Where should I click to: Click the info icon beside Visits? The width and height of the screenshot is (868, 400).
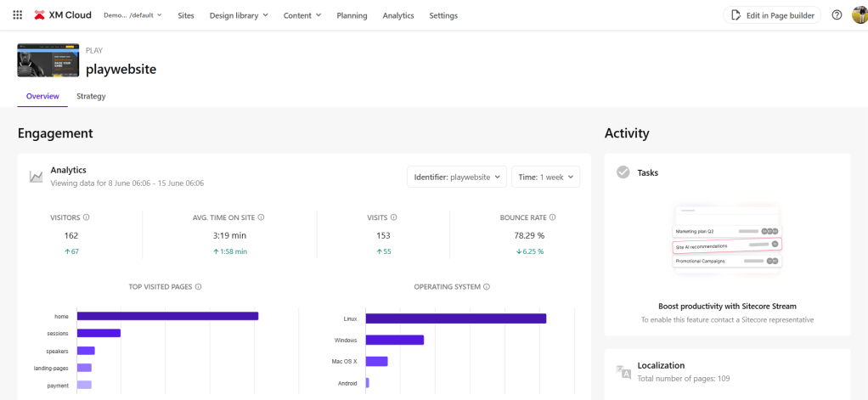click(393, 217)
